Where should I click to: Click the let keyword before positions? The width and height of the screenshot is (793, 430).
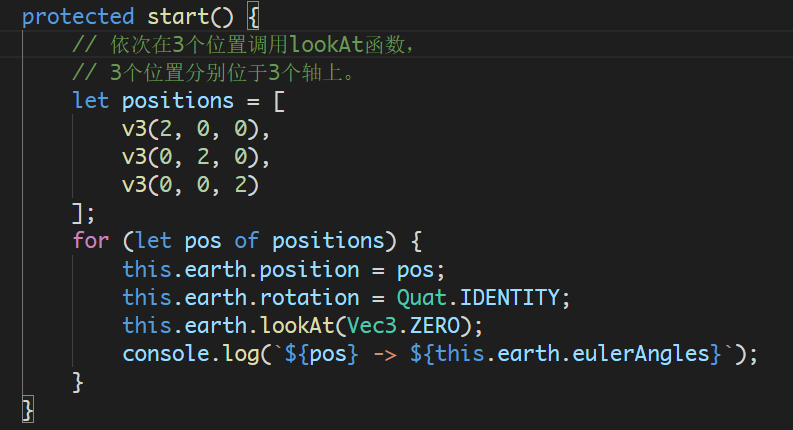tap(91, 101)
